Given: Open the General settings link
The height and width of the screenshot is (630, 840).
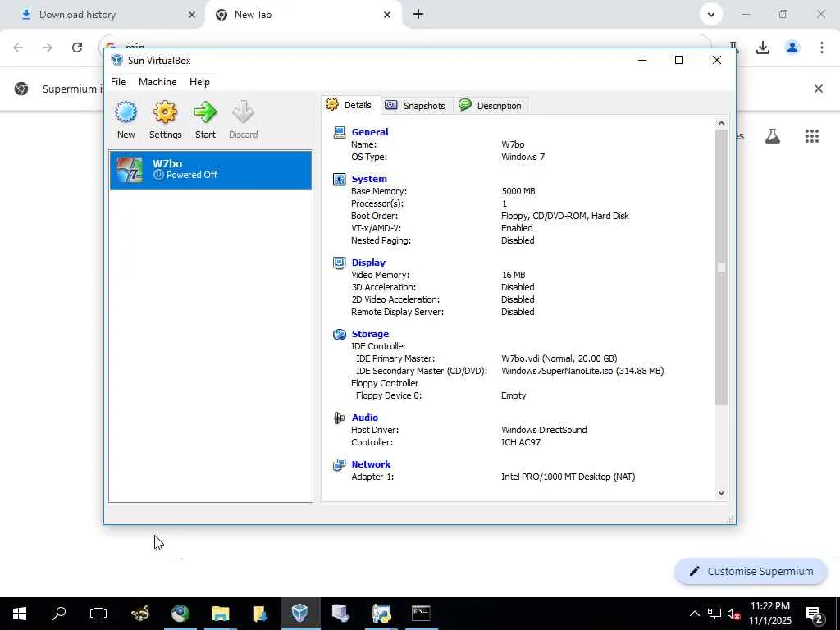Looking at the screenshot, I should click(370, 132).
